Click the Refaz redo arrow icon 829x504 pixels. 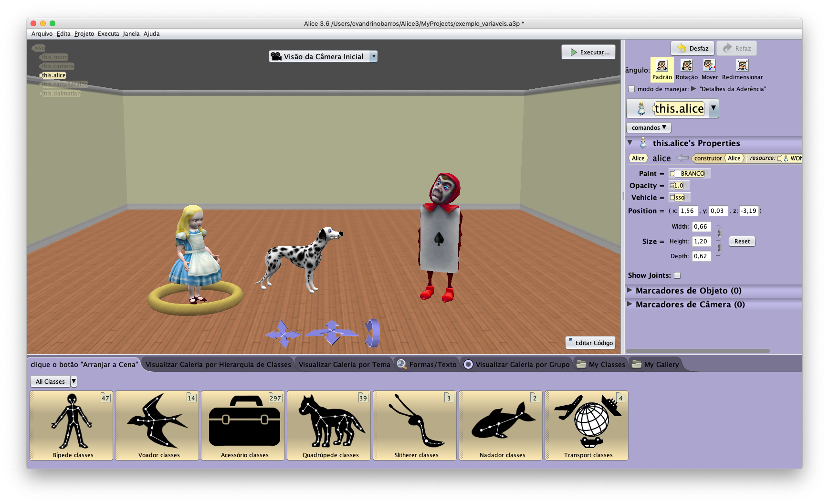727,48
